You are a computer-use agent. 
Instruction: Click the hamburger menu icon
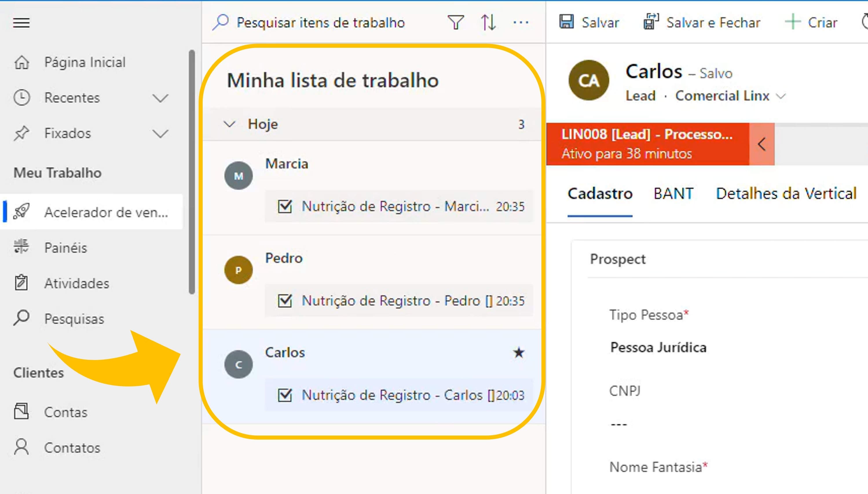21,23
